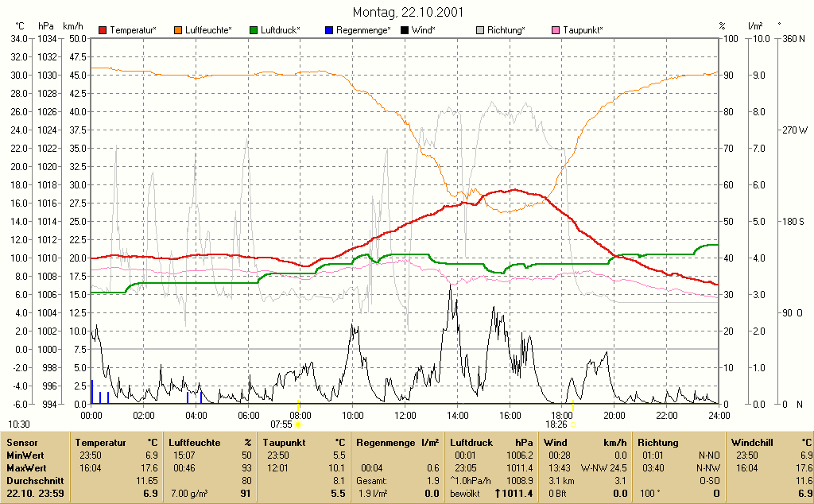
Task: Click the sunrise marker at 07:55
Action: coord(298,424)
